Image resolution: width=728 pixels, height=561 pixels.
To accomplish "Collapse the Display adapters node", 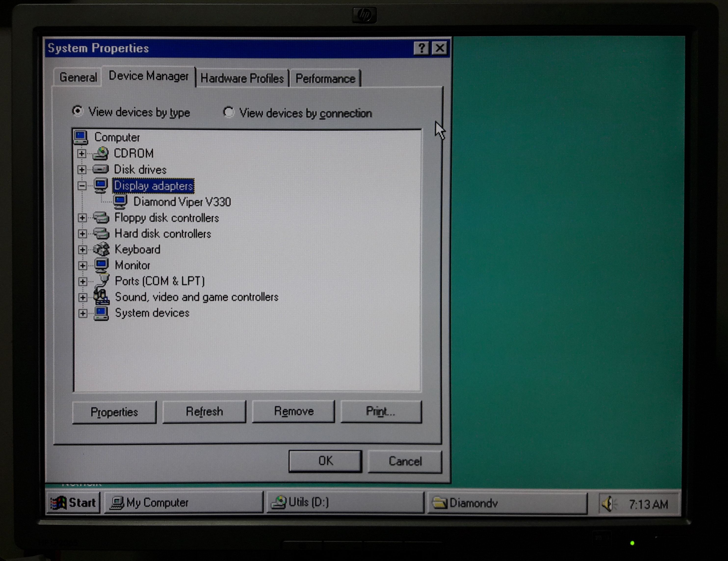I will pos(82,186).
